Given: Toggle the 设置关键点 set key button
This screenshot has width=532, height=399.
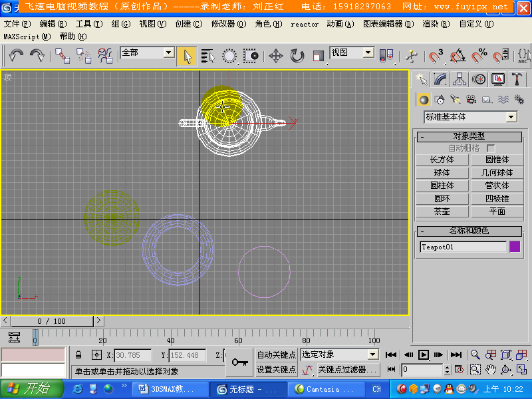Looking at the screenshot, I should [277, 369].
